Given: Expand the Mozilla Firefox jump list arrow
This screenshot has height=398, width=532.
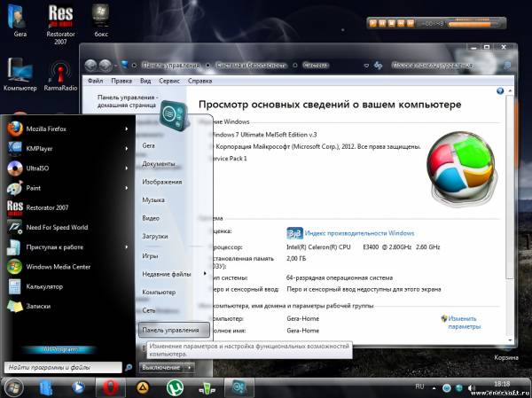Looking at the screenshot, I should [126, 129].
